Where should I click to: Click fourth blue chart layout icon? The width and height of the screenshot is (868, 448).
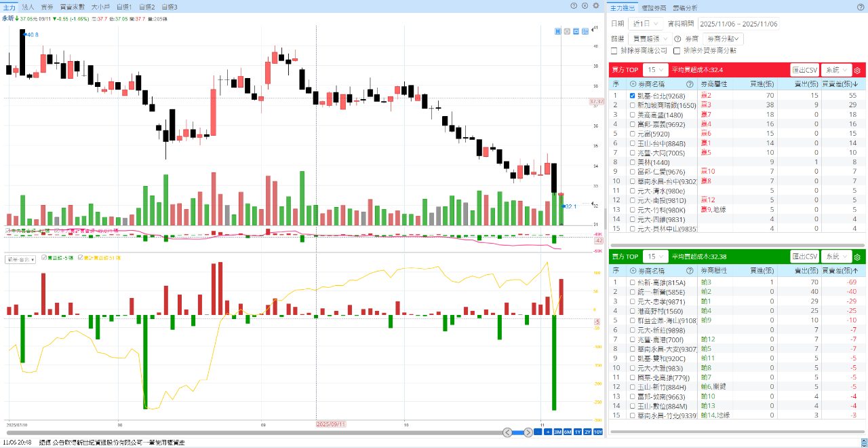[x=585, y=31]
